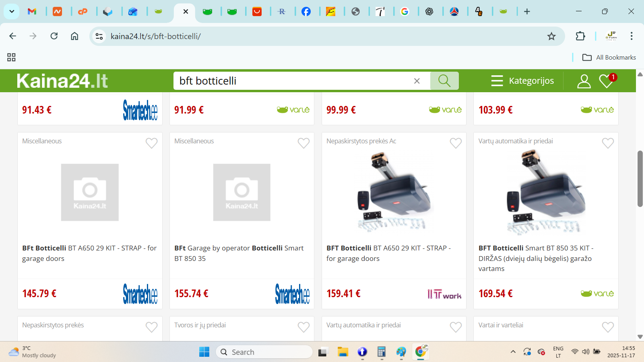Screen dimensions: 644x362
Task: Click the Varle logo beside 169.54 €
Action: [x=597, y=294]
